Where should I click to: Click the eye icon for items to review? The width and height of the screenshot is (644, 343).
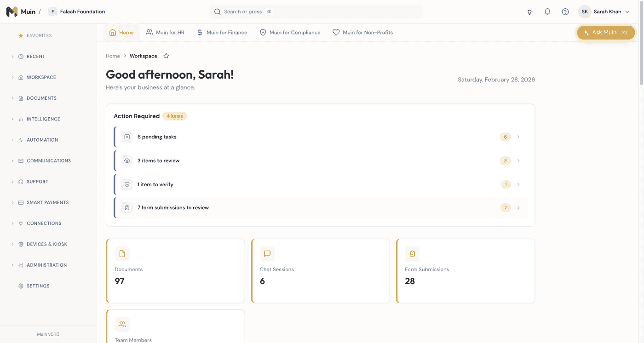[x=127, y=161]
